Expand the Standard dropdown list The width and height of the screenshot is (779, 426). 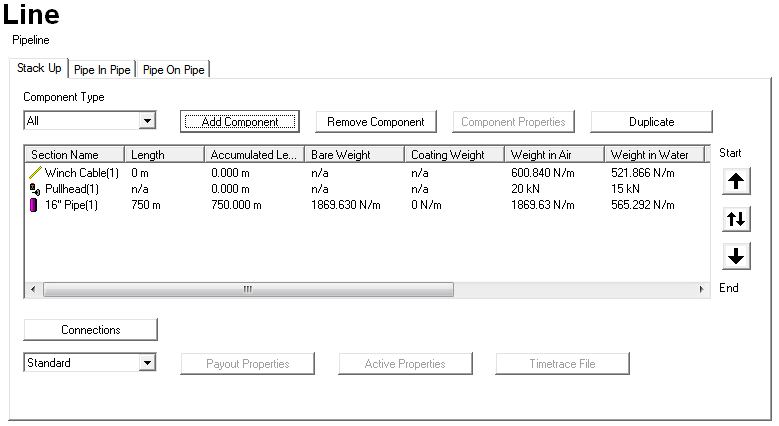tap(147, 363)
